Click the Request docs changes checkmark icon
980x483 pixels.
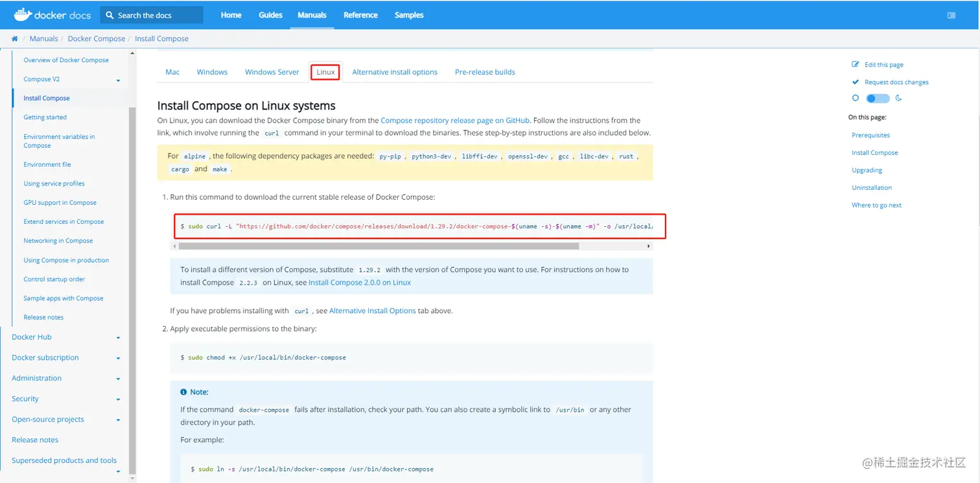click(x=856, y=82)
